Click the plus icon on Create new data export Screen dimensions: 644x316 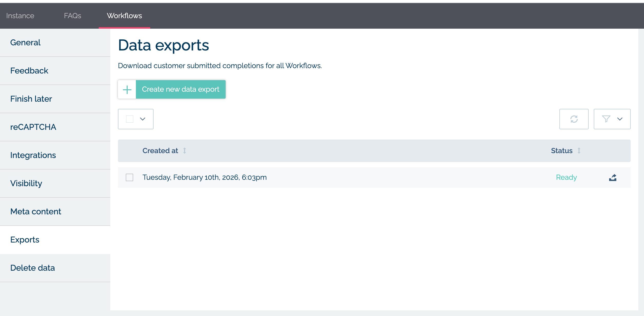pos(127,89)
